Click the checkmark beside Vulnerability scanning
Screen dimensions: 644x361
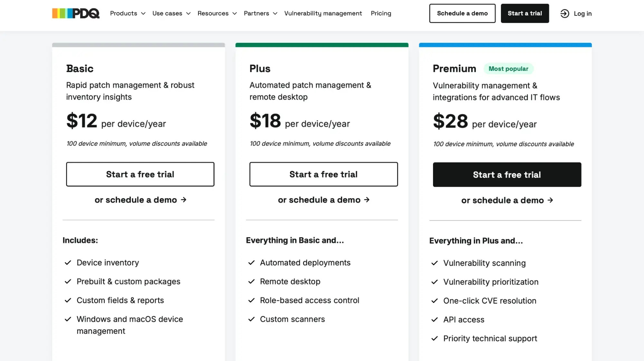coord(435,263)
